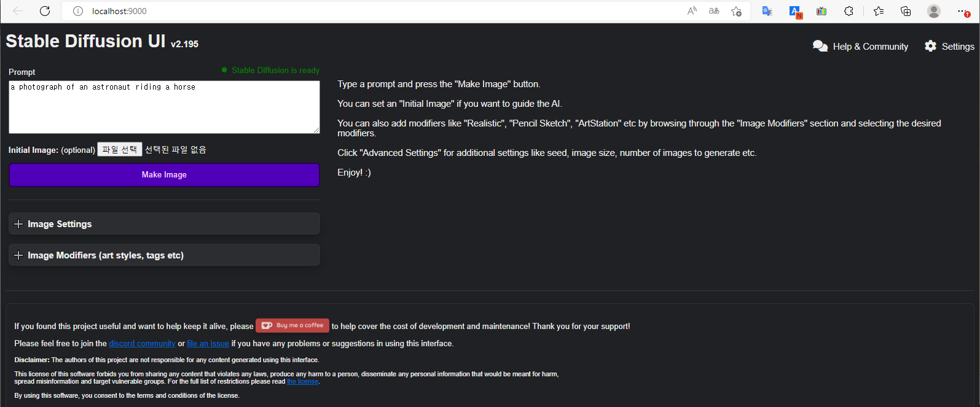Click the '선택된 파일 없음' text
This screenshot has width=980, height=407.
176,150
